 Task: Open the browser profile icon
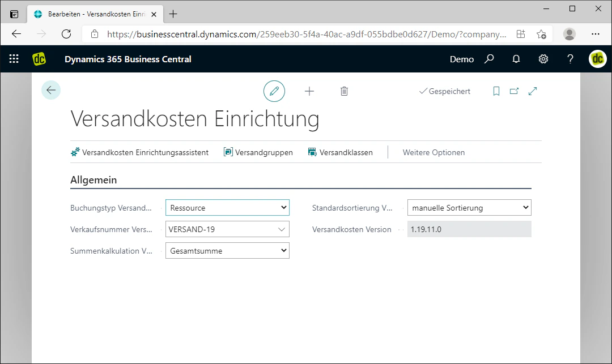pyautogui.click(x=569, y=34)
